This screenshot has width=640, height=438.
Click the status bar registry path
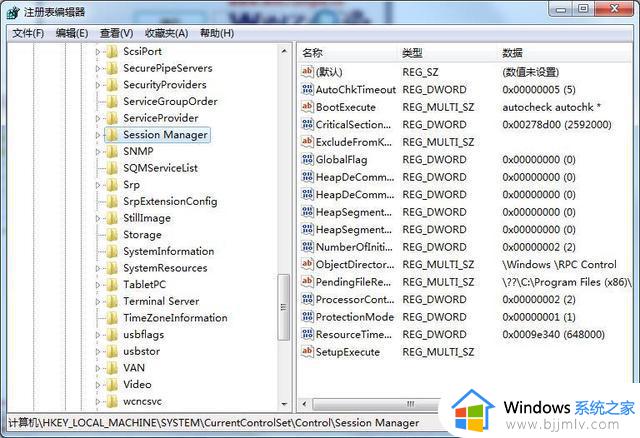tap(213, 423)
